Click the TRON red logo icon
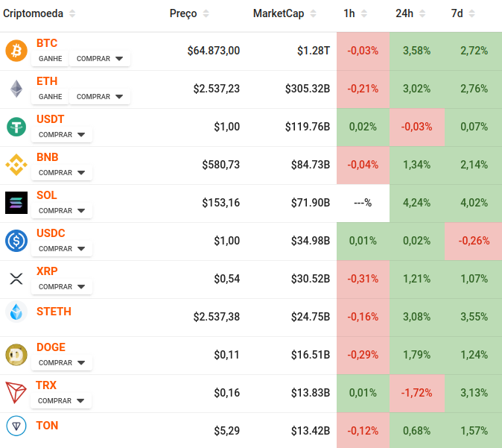 tap(16, 393)
